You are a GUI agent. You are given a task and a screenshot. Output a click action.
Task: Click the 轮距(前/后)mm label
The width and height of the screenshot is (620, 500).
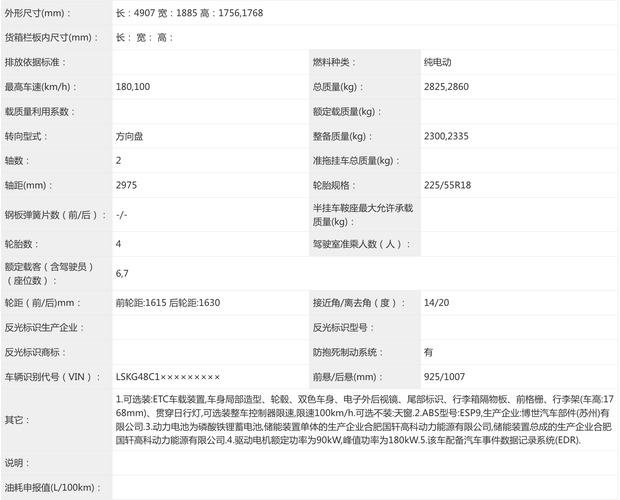[x=42, y=303]
